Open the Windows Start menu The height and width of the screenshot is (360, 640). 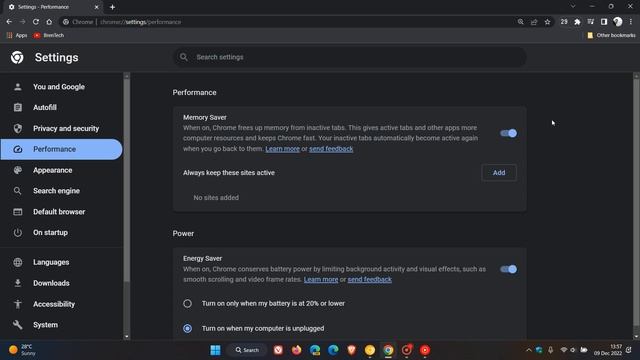pos(216,350)
